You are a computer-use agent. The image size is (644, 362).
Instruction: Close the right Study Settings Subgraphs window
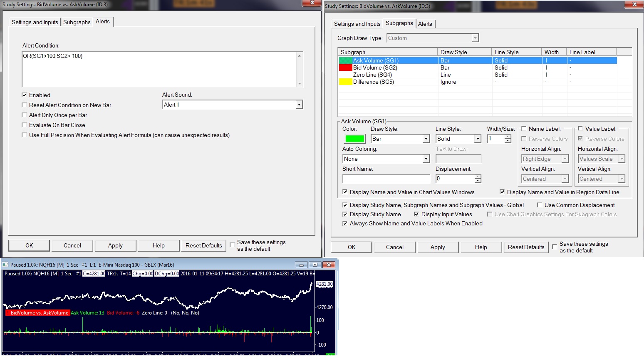634,4
